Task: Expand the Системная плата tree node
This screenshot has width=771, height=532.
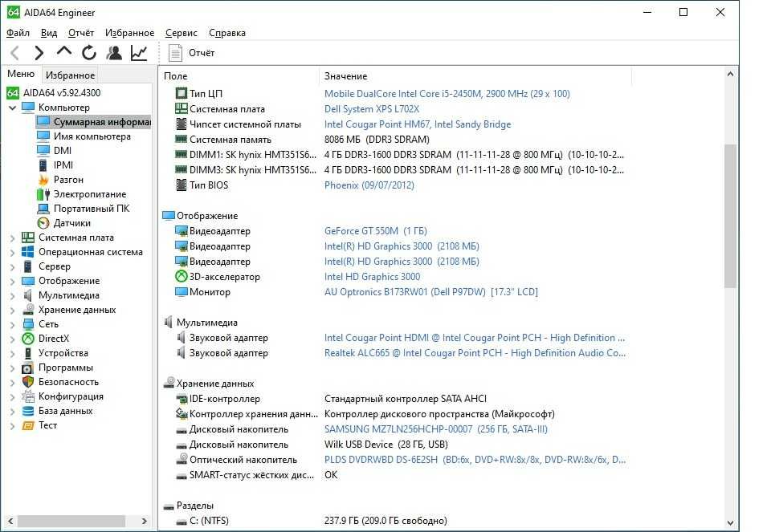Action: pos(13,238)
